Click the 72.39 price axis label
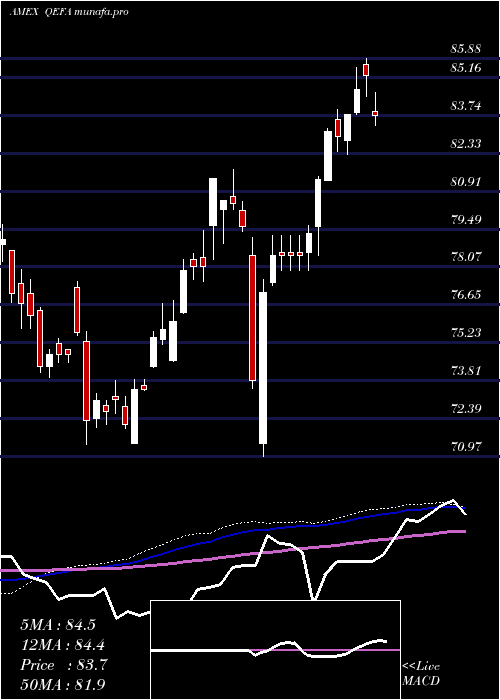 coord(466,408)
